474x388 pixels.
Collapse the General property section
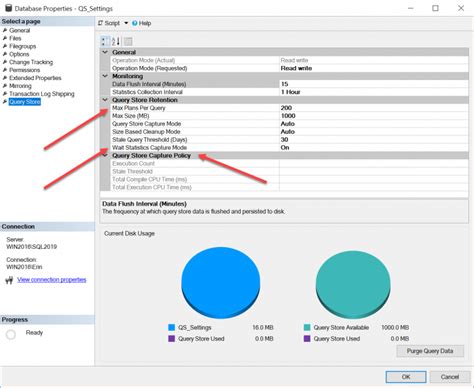[x=105, y=52]
